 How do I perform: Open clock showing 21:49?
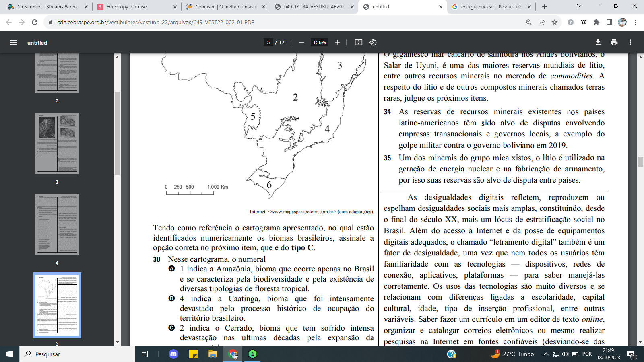tap(608, 354)
